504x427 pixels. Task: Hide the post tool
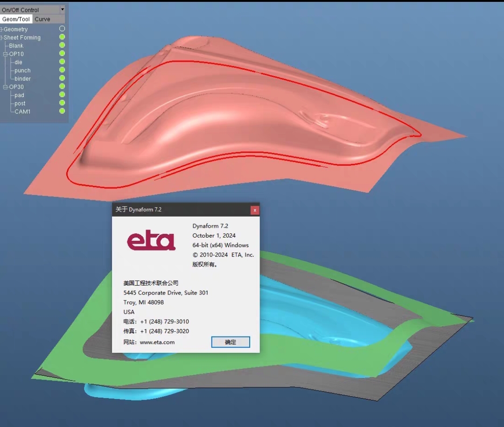tap(62, 103)
